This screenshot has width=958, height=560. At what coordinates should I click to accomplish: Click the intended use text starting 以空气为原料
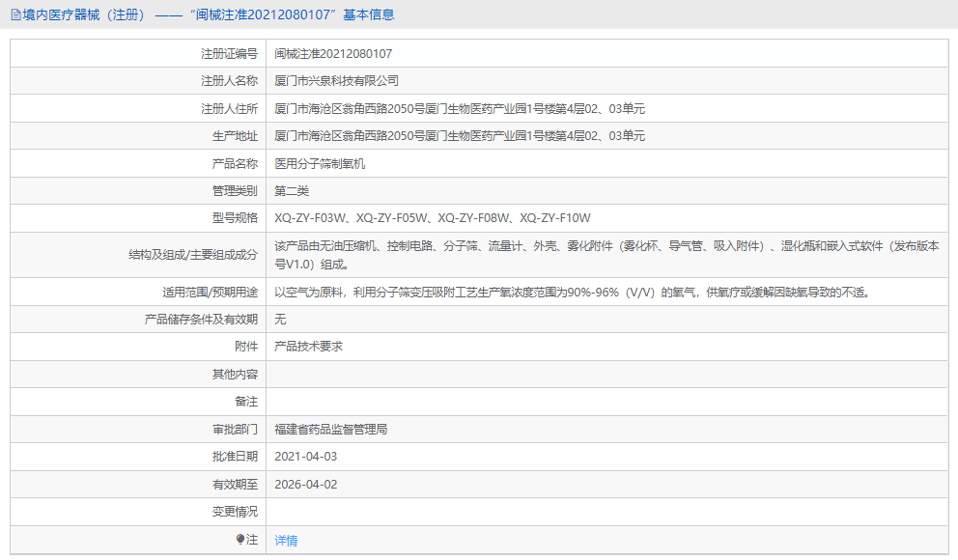click(x=573, y=293)
